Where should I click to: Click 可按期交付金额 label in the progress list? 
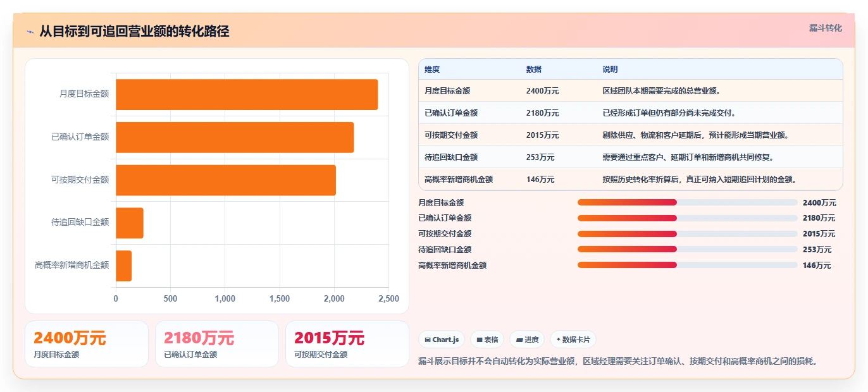445,234
